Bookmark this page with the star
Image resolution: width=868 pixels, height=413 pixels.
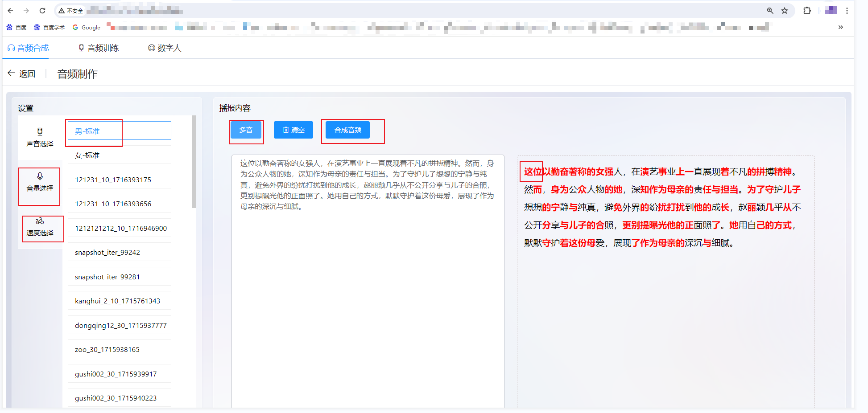[785, 11]
